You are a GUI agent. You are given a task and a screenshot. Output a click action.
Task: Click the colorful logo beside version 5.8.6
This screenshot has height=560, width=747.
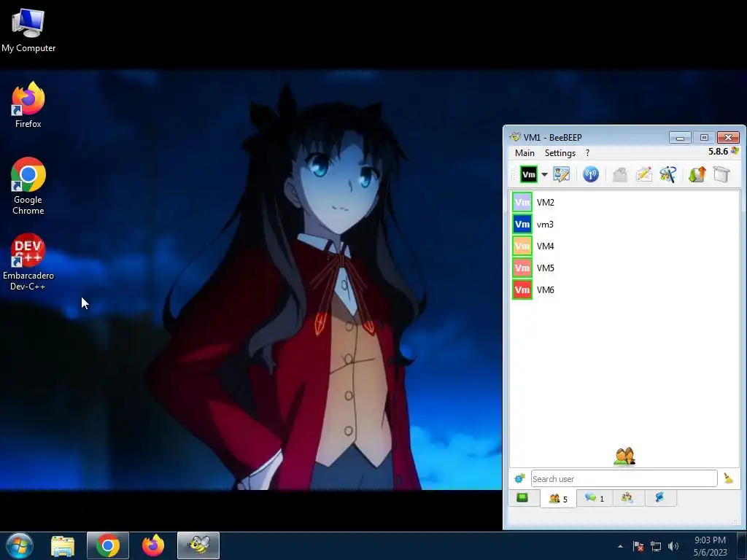point(735,151)
